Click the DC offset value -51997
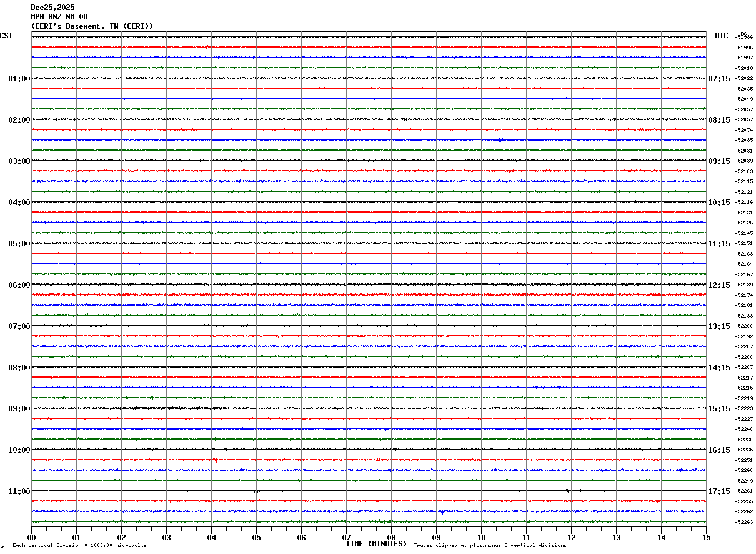The image size is (756, 554). [744, 58]
